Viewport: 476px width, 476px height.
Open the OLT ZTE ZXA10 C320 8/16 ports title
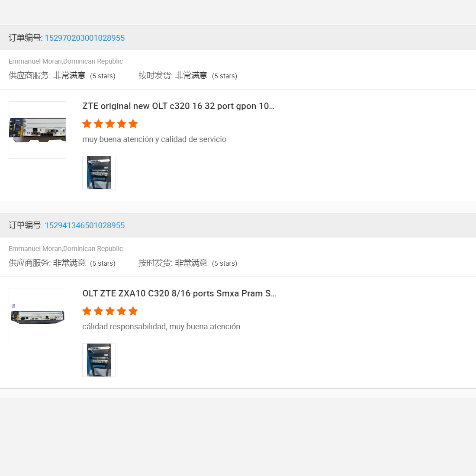[179, 294]
